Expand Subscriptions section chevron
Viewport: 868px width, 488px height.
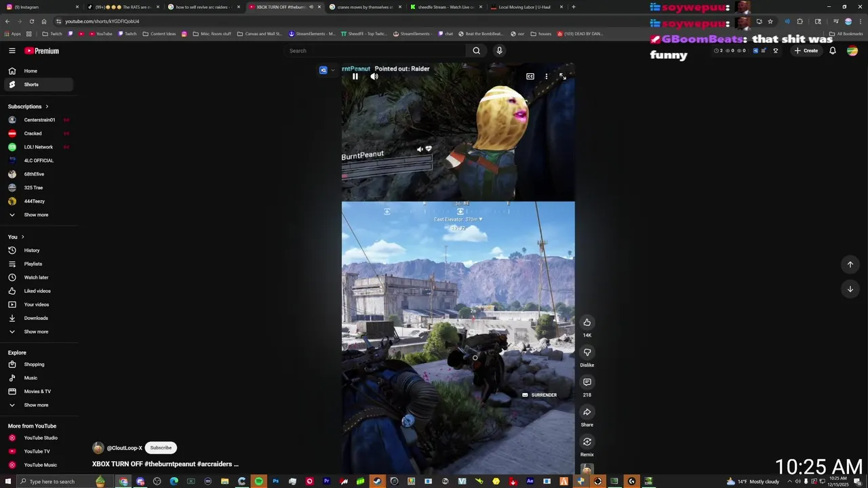click(47, 106)
